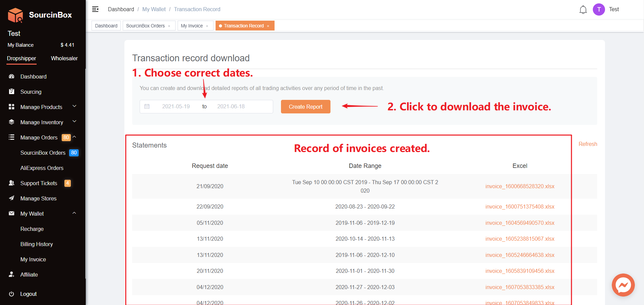Viewport: 644px width, 305px height.
Task: Close the SourcinBox Orders tab
Action: click(x=169, y=26)
